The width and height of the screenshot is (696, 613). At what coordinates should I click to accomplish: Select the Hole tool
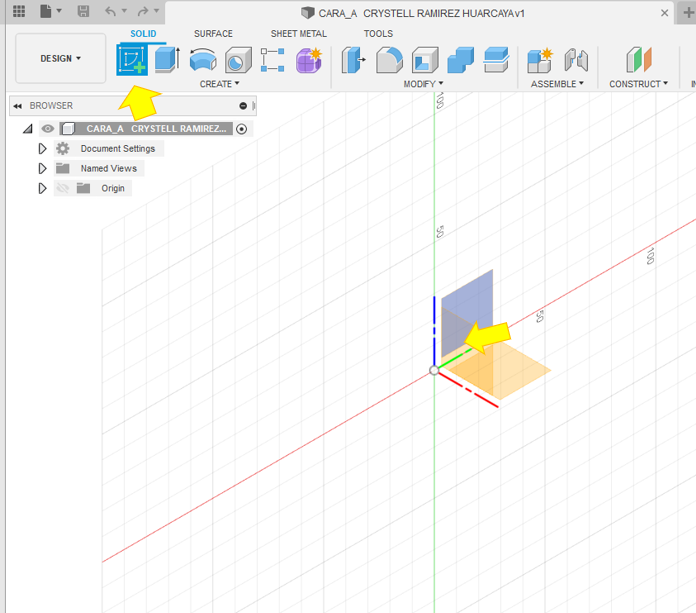238,59
